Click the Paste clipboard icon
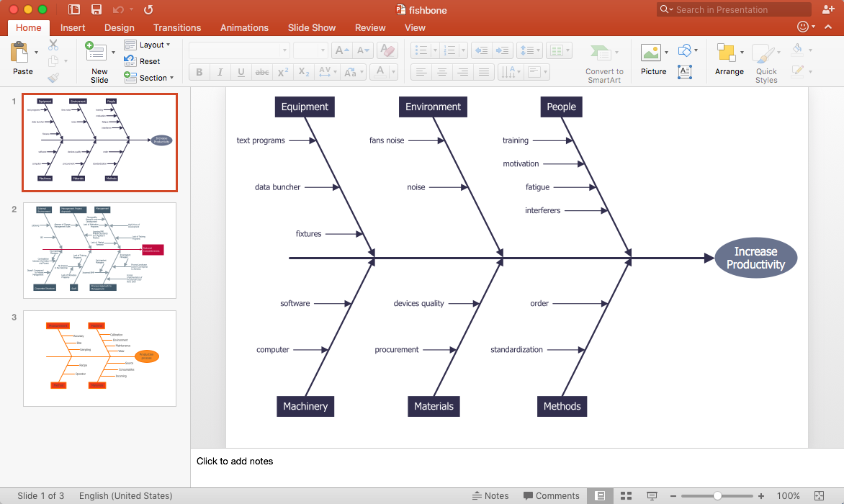 point(20,53)
